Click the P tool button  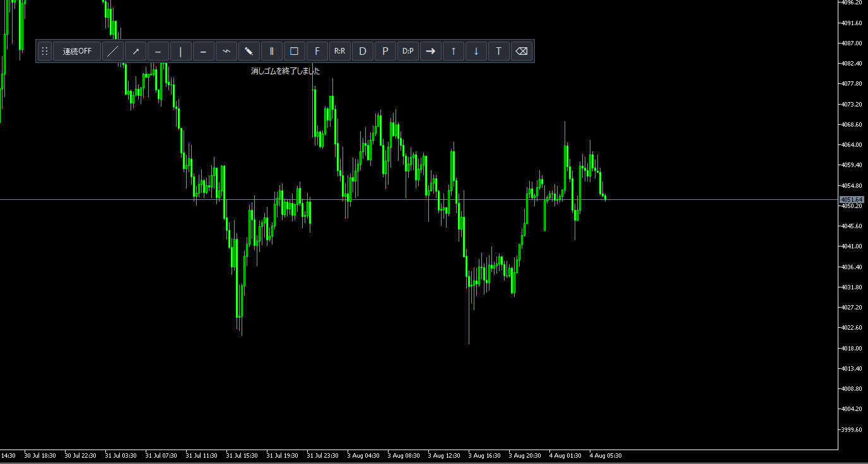pos(385,51)
